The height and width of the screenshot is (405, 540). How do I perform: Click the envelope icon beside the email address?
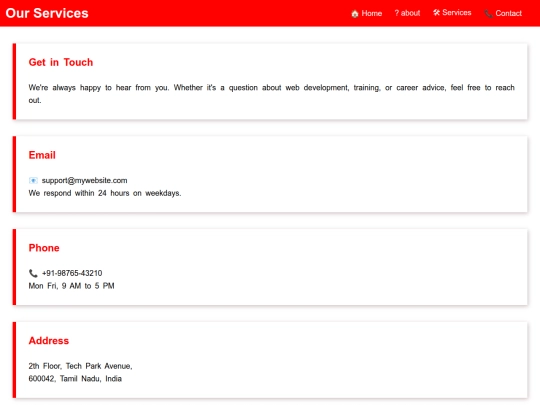point(33,180)
